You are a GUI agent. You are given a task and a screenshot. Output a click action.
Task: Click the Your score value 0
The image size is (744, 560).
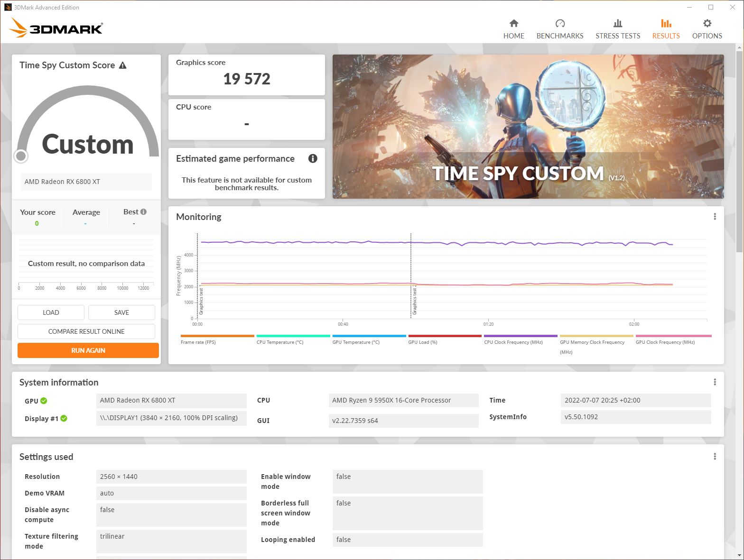pyautogui.click(x=37, y=223)
